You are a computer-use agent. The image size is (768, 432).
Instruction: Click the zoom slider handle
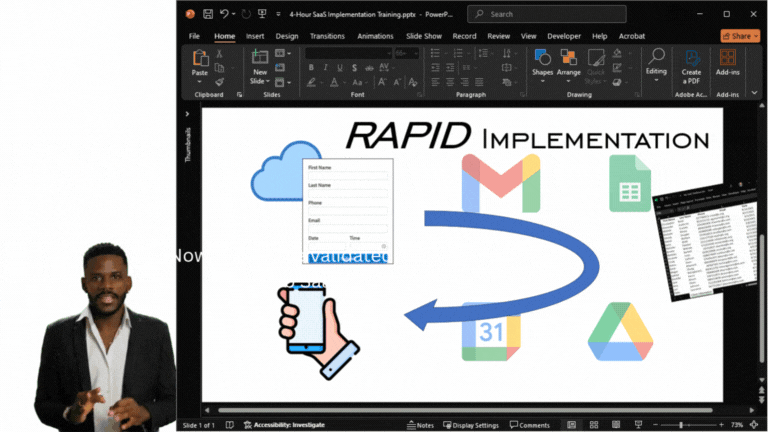681,425
